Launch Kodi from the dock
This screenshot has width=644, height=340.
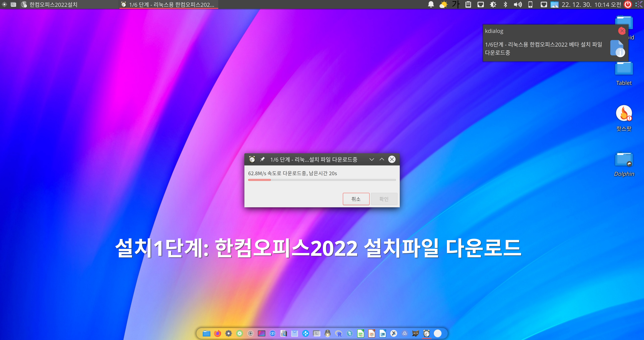(x=306, y=333)
